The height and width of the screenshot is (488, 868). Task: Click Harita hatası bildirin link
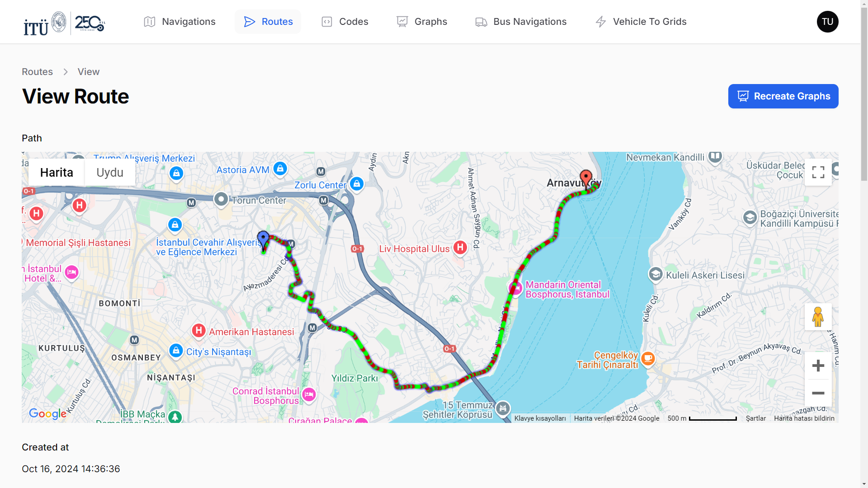(x=804, y=418)
